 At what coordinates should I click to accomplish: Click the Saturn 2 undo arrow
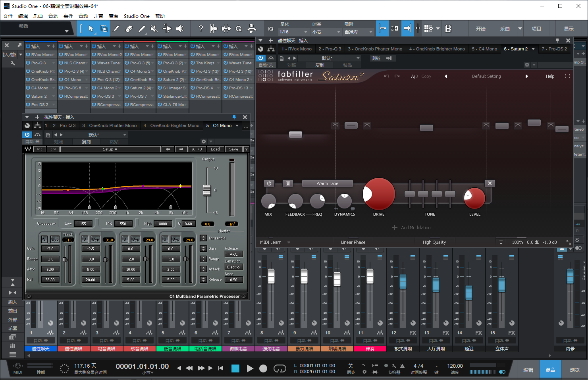(x=386, y=76)
